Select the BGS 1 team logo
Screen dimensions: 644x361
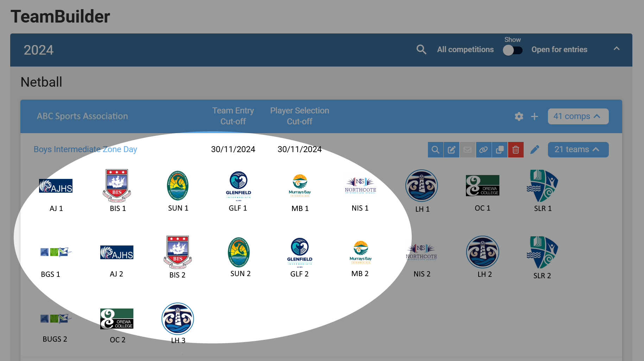tap(56, 252)
